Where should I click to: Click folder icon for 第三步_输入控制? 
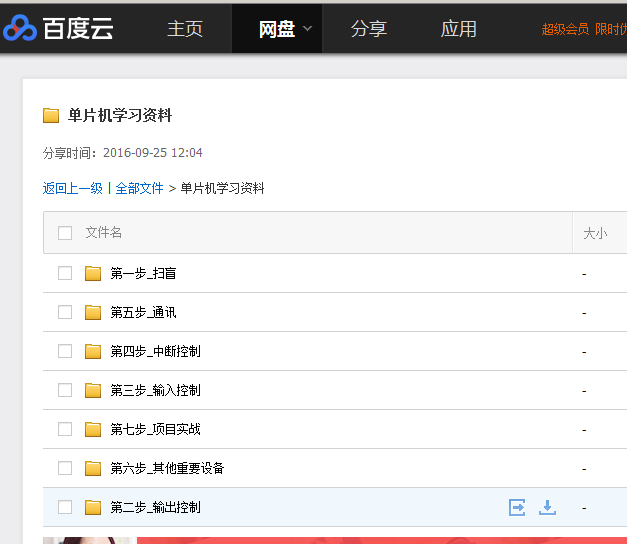click(93, 390)
